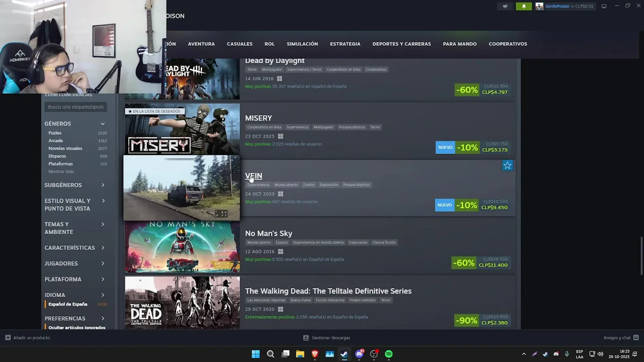This screenshot has width=644, height=362.
Task: Open the volume tray icon
Action: click(x=600, y=354)
